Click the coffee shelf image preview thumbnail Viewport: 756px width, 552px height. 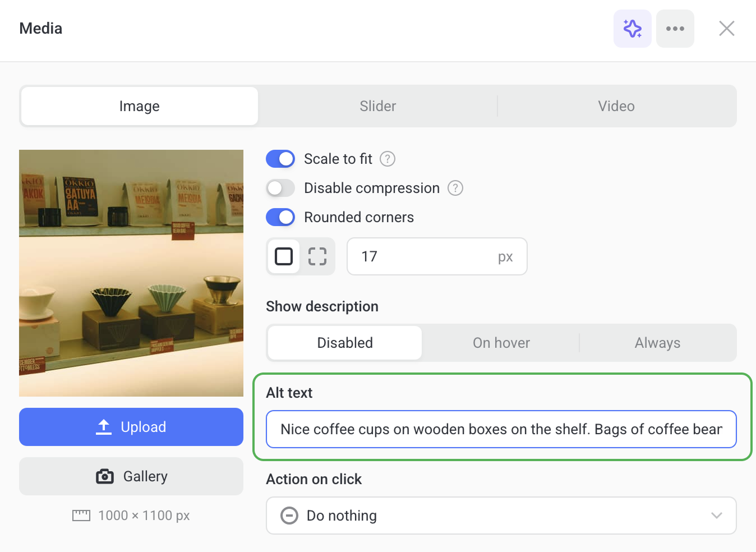[131, 273]
